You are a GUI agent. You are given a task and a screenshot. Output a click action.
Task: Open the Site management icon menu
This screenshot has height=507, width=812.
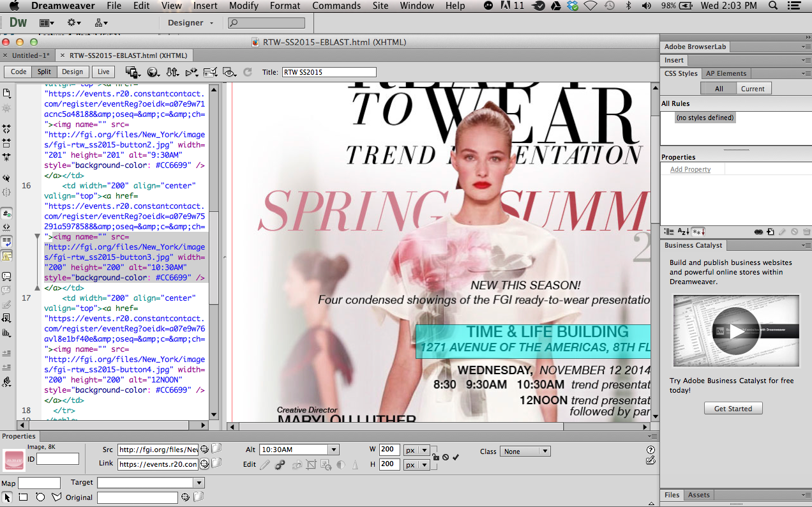(101, 22)
